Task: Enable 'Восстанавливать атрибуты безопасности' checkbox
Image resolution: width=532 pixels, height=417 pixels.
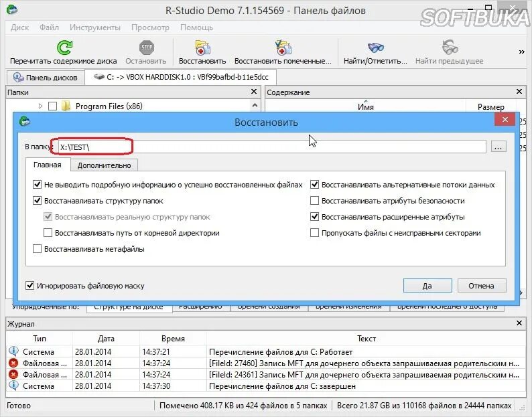Action: point(314,201)
